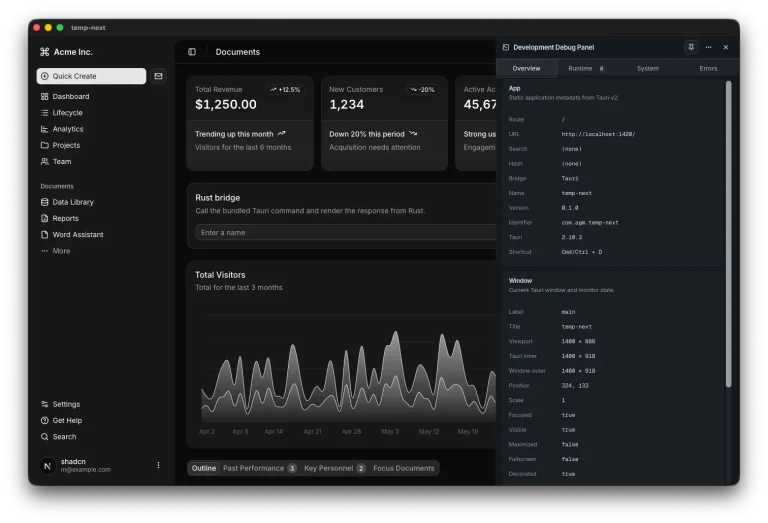Select the Key Personnel tab
This screenshot has height=523, width=768.
click(335, 468)
